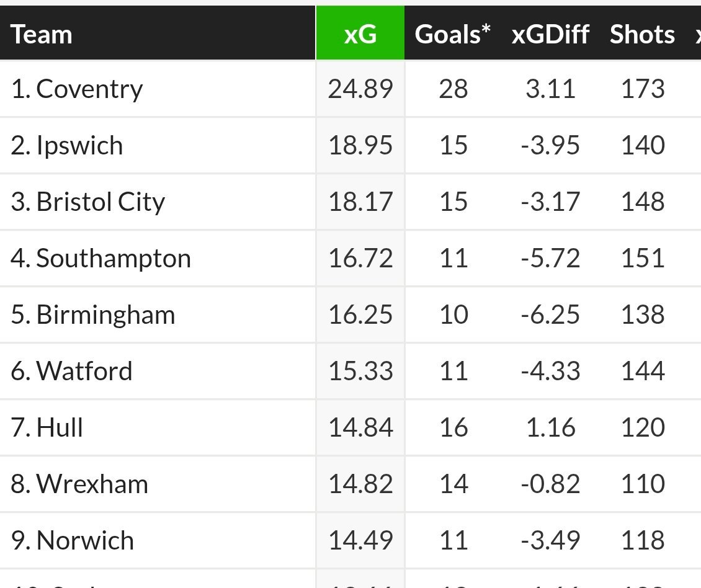Open the Coventry team link
701x588 pixels.
[89, 89]
